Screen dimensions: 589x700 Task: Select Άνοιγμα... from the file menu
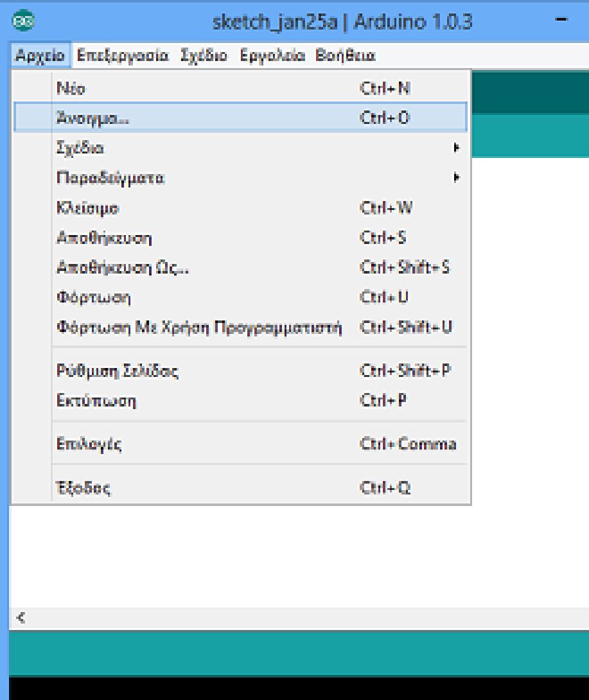pyautogui.click(x=240, y=118)
